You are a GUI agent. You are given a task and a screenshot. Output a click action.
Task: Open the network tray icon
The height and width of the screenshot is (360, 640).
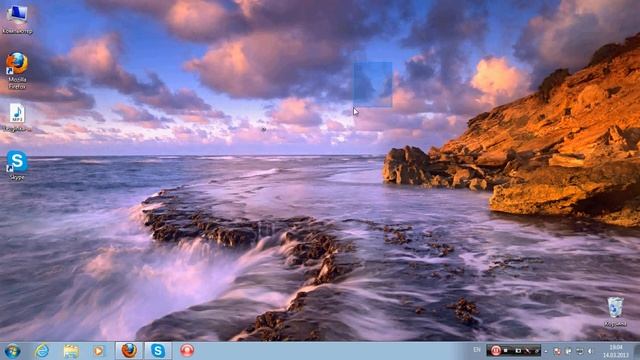[x=580, y=351]
